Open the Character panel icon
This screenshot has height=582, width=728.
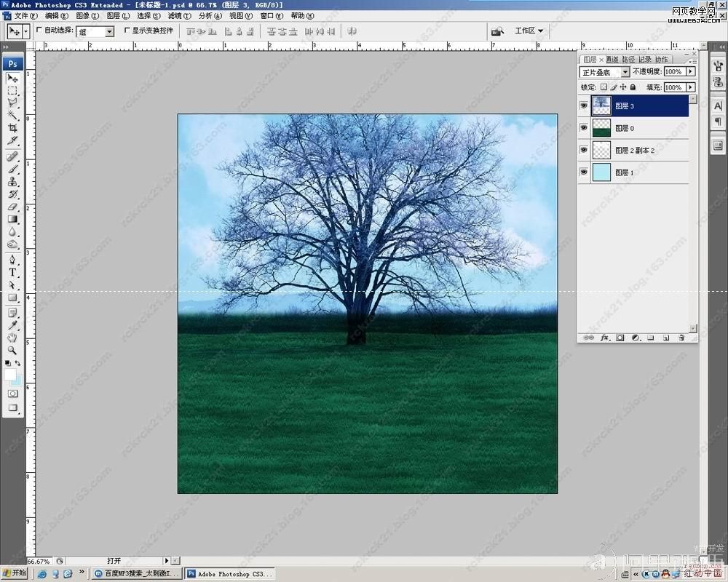pyautogui.click(x=719, y=106)
